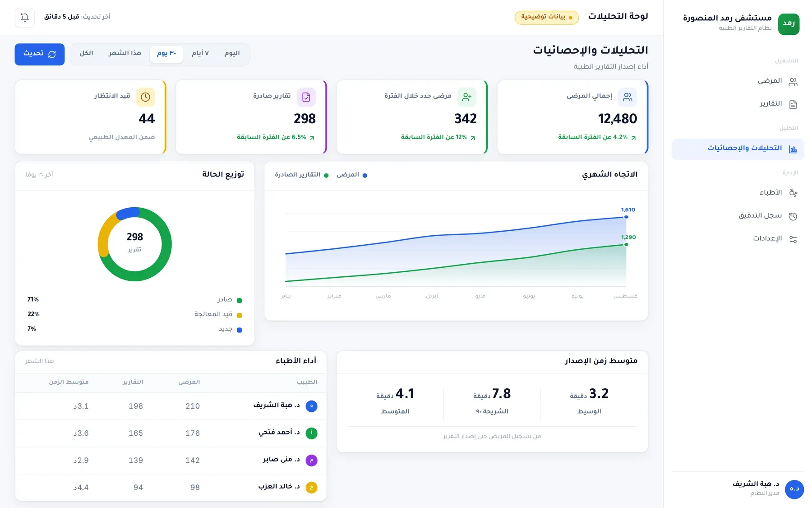Click the إجمالي المرضى card icon
812x508 pixels.
(x=627, y=97)
